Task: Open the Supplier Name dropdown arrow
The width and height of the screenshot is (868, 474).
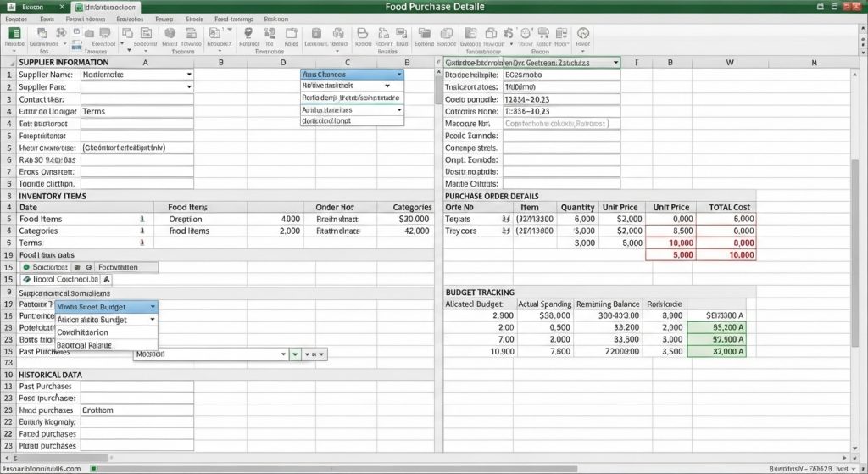Action: [189, 75]
